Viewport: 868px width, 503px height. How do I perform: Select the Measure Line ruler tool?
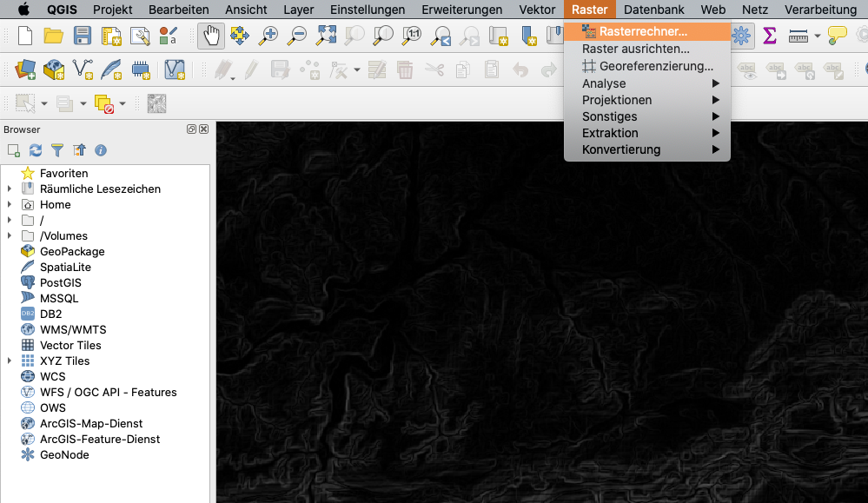[798, 36]
